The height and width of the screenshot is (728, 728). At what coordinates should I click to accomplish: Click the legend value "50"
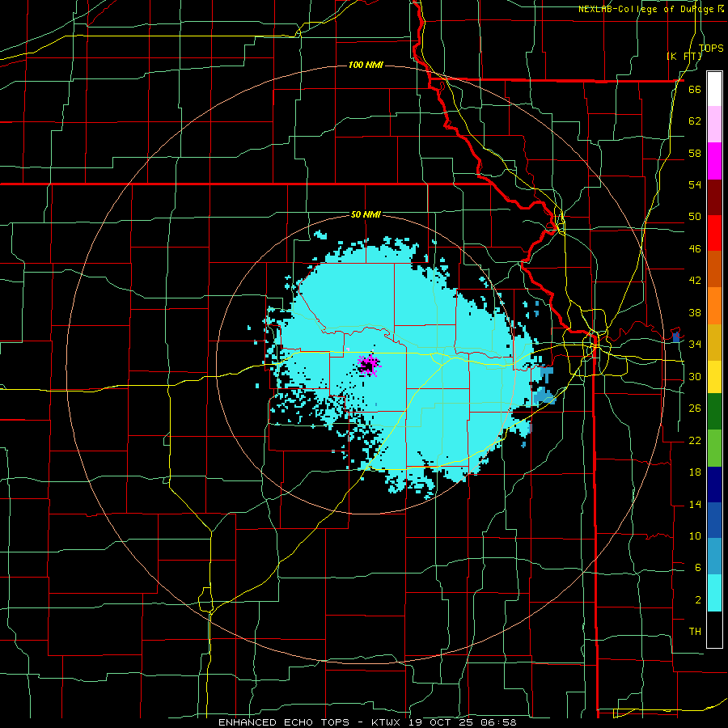(x=695, y=216)
